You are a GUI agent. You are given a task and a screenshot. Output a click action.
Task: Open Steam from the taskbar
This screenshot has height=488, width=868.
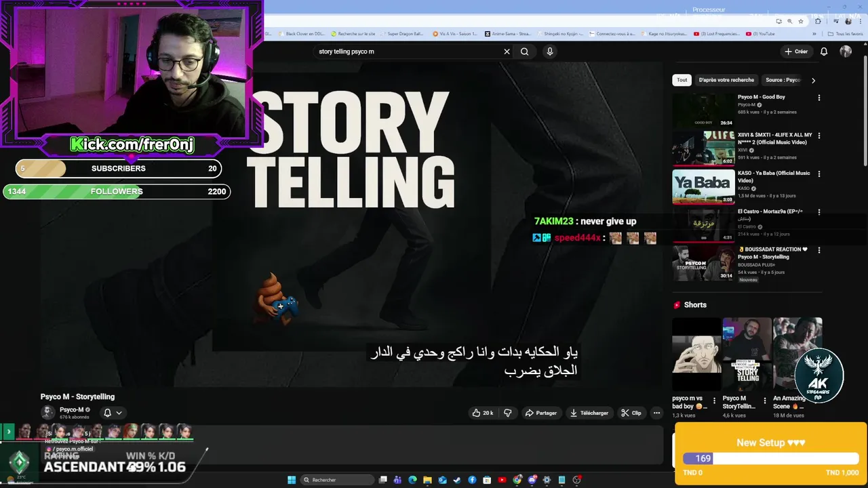click(x=457, y=480)
